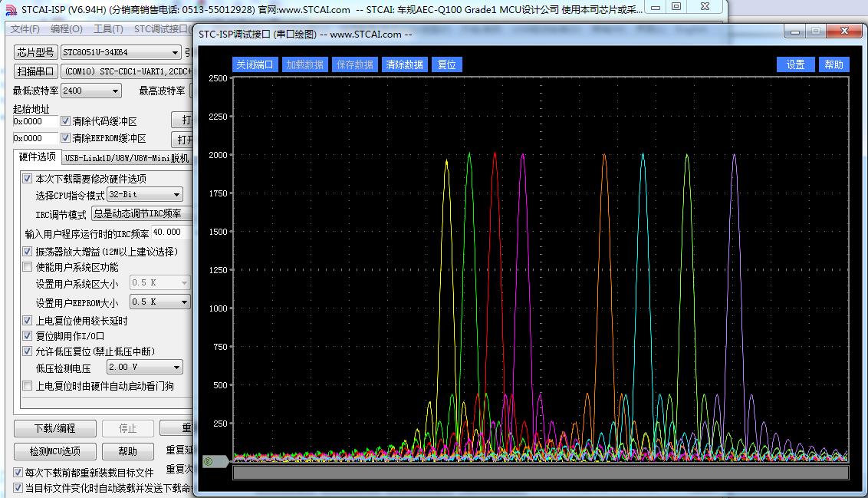The width and height of the screenshot is (868, 498).
Task: Click the 复位 button above the chart
Action: tap(446, 64)
